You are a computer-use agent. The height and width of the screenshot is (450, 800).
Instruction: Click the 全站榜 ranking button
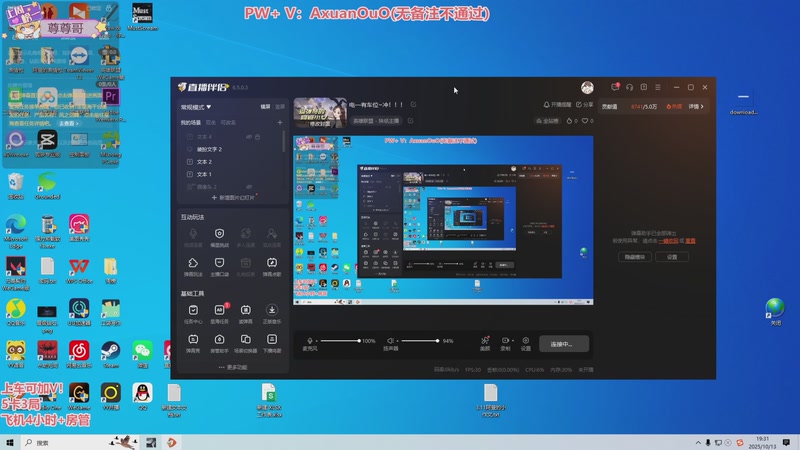[545, 121]
